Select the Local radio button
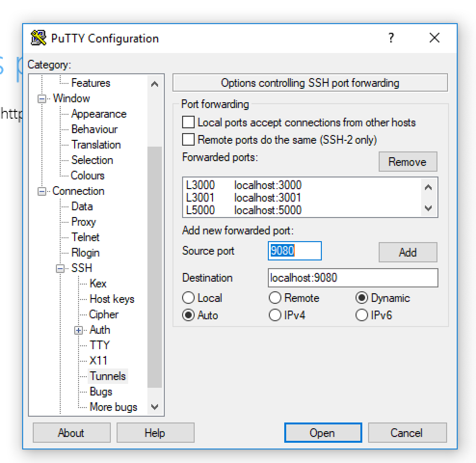476x463 pixels. click(188, 298)
